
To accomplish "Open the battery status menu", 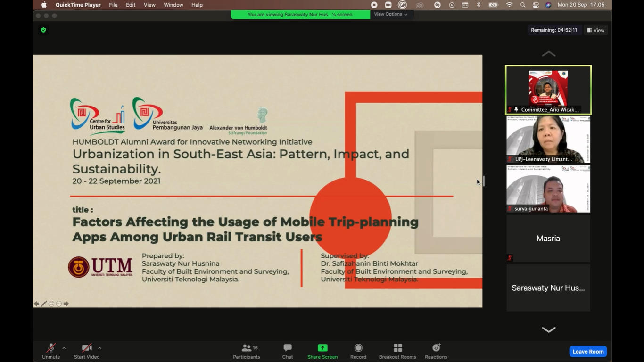I will click(493, 5).
